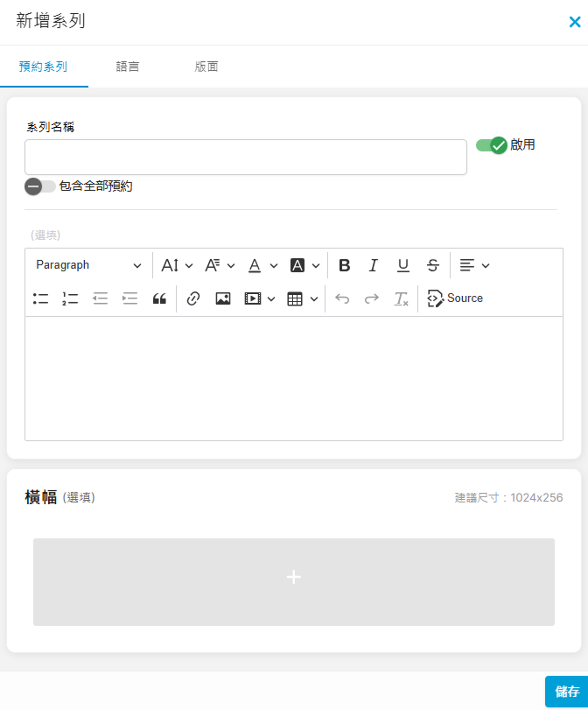
Task: Open the text alignment dropdown
Action: click(474, 266)
